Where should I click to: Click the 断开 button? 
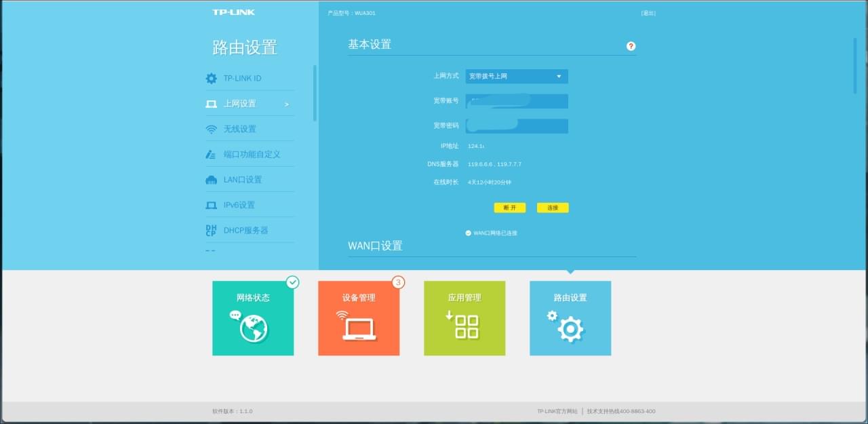(x=510, y=208)
